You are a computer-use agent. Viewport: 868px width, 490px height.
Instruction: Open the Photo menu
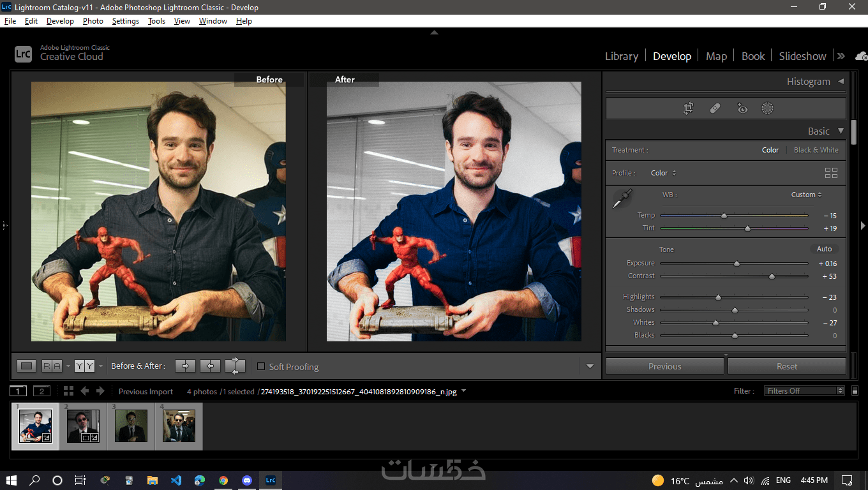(93, 21)
